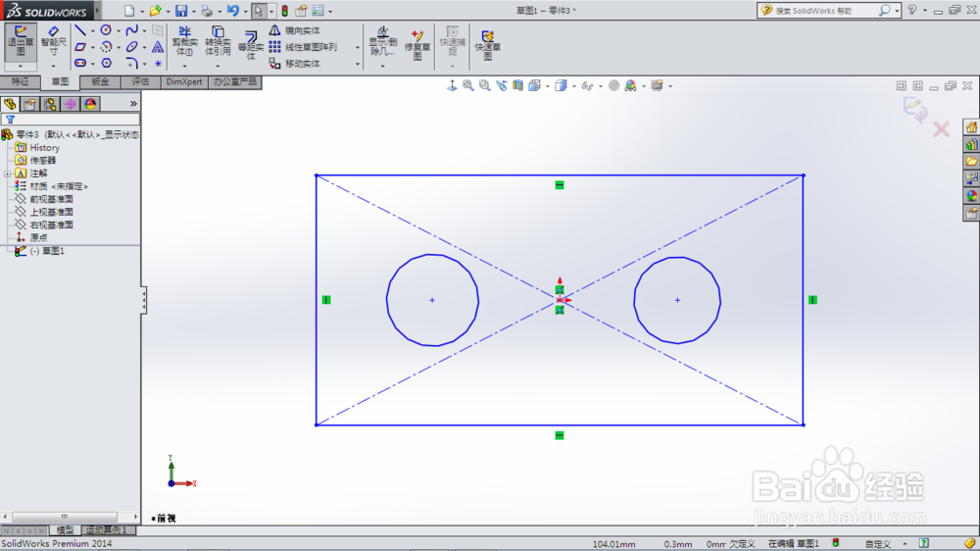Switch to the Motion Study 1 tab
Viewport: 980px width, 551px height.
coord(106,529)
